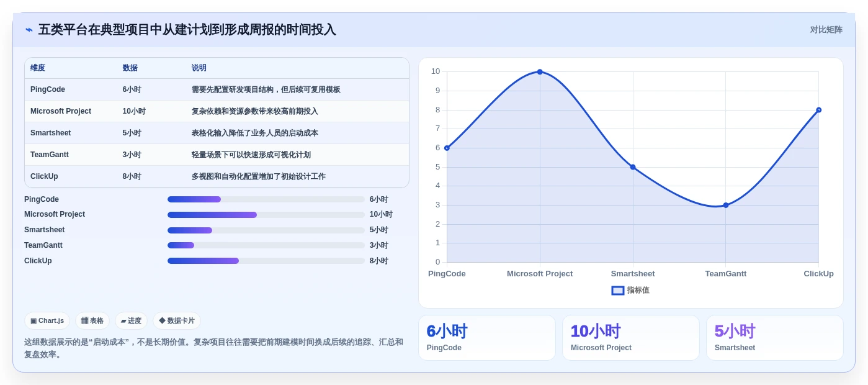The height and width of the screenshot is (385, 868).
Task: Click the 8小时 table cell
Action: (x=132, y=176)
